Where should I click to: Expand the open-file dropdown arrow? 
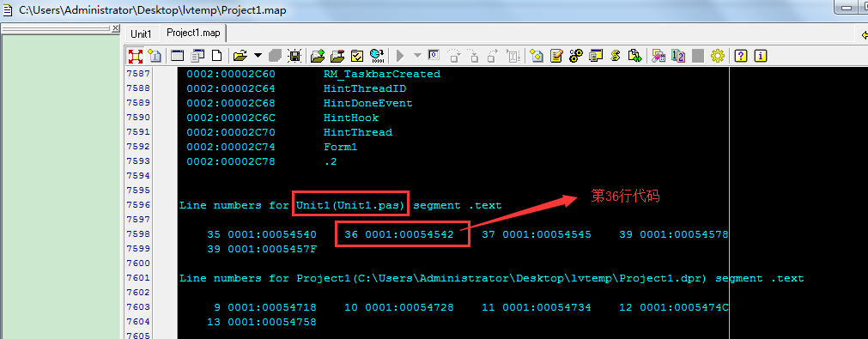click(x=258, y=55)
